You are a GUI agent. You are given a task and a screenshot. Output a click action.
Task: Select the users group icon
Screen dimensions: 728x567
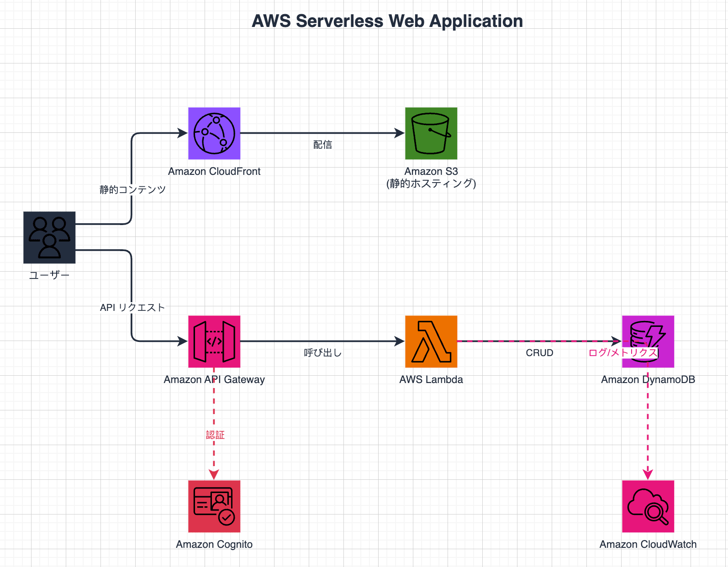click(49, 237)
